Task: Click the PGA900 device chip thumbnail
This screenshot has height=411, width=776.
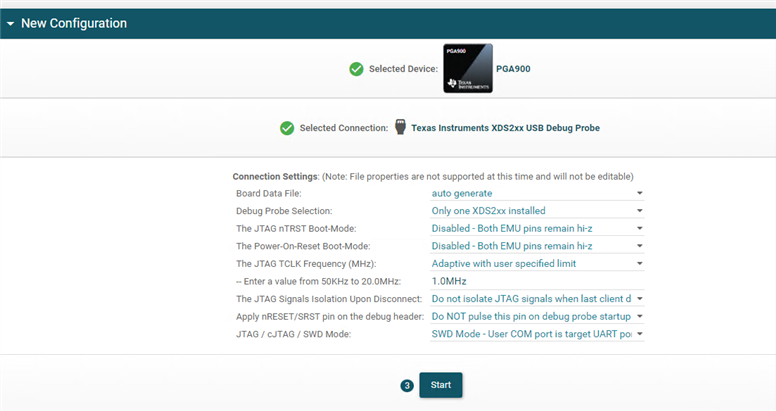Action: [468, 68]
